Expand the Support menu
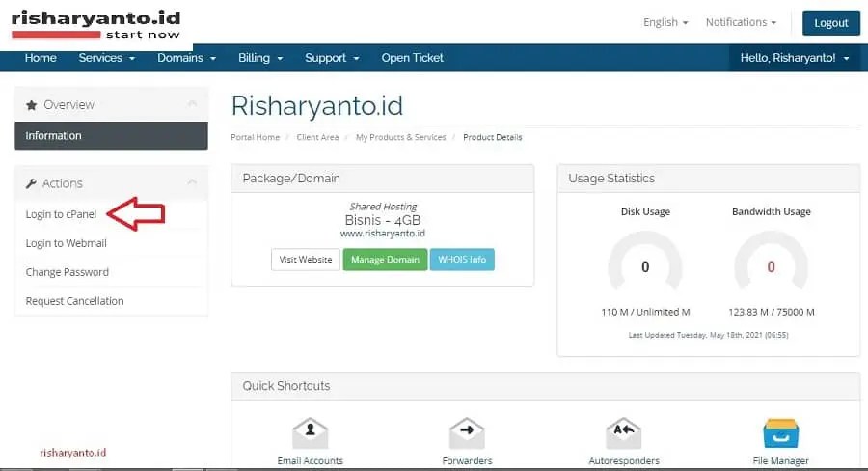The width and height of the screenshot is (868, 471). [x=332, y=58]
